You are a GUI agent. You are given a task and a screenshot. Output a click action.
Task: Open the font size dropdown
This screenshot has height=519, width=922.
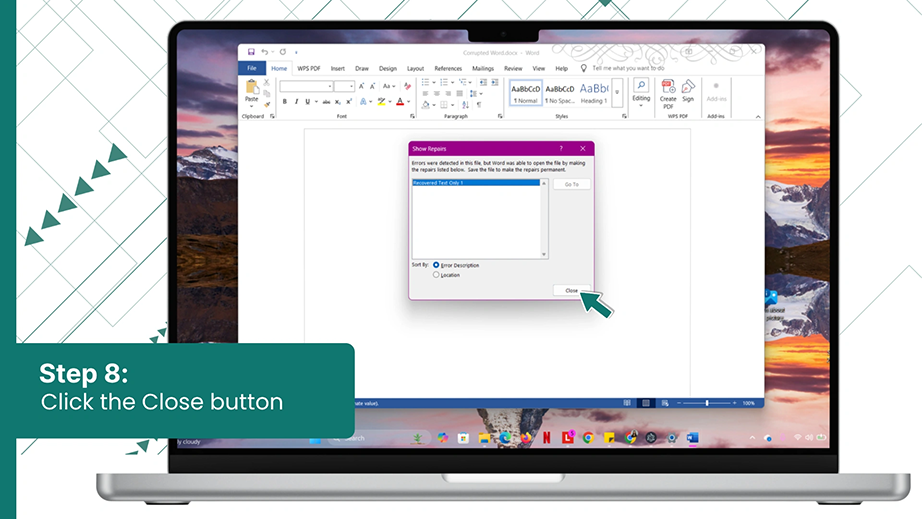tap(352, 86)
